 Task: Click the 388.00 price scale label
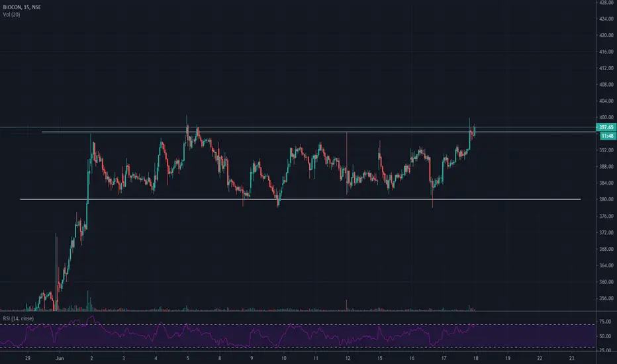606,167
